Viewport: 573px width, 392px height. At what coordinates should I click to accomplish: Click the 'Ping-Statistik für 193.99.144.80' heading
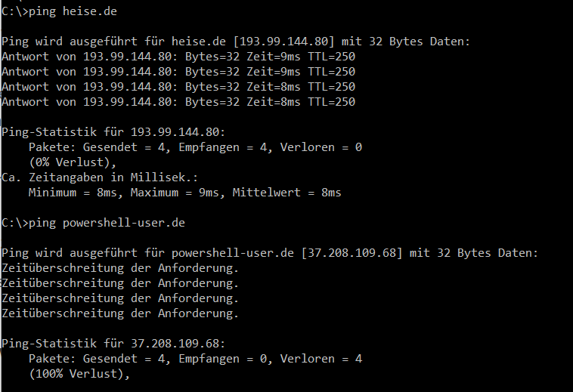click(x=113, y=132)
